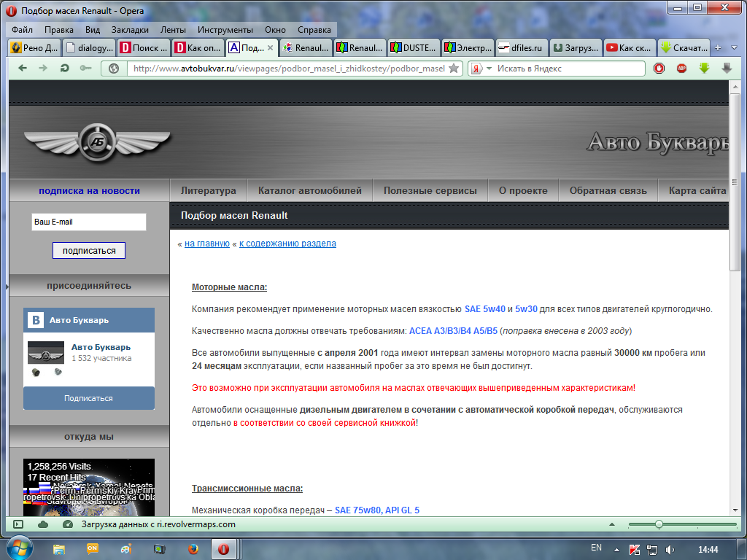The height and width of the screenshot is (560, 747).
Task: Click the green download arrow extension
Action: click(704, 68)
